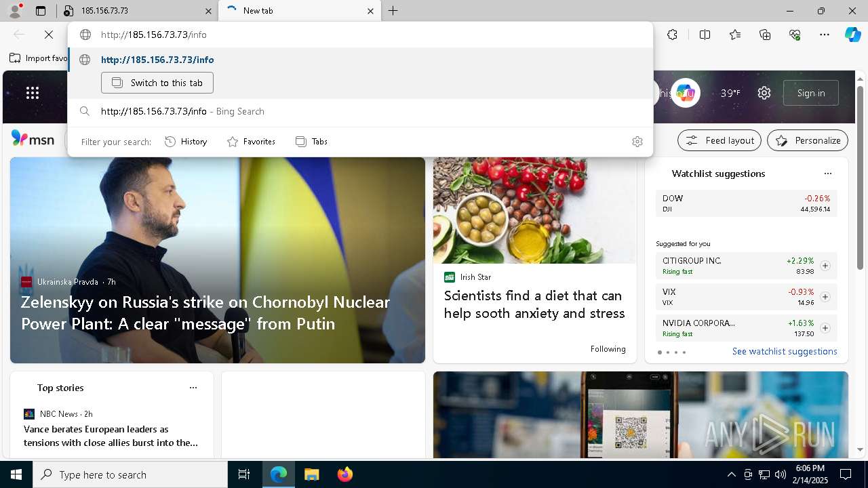Click the Following label on diet card

pos(608,349)
